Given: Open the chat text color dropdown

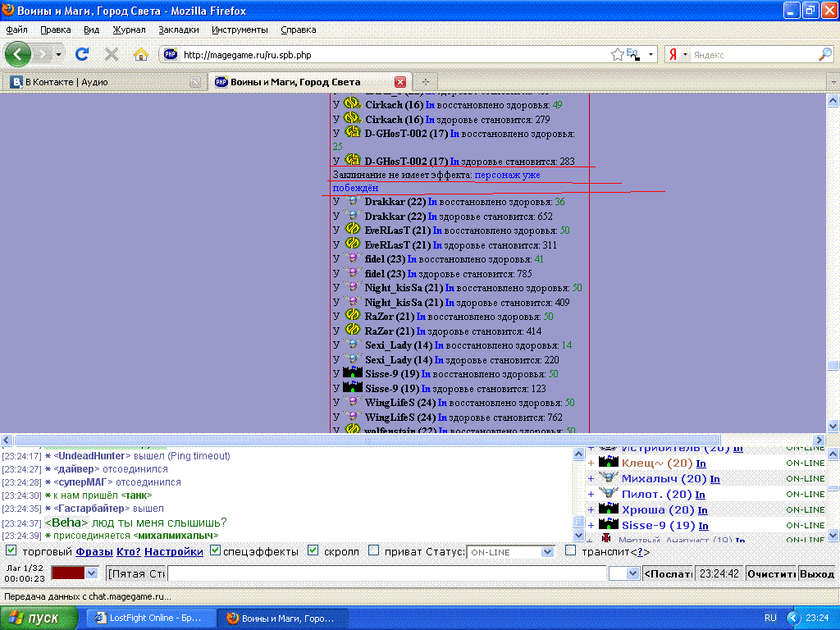Looking at the screenshot, I should (x=91, y=573).
